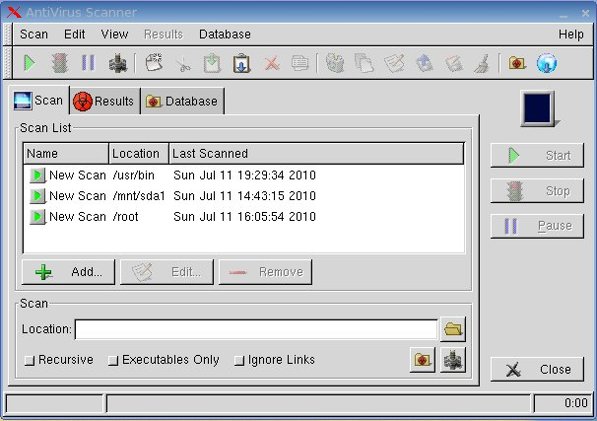Screen dimensions: 597x421
Task: Enable the Recursive checkbox
Action: click(30, 360)
